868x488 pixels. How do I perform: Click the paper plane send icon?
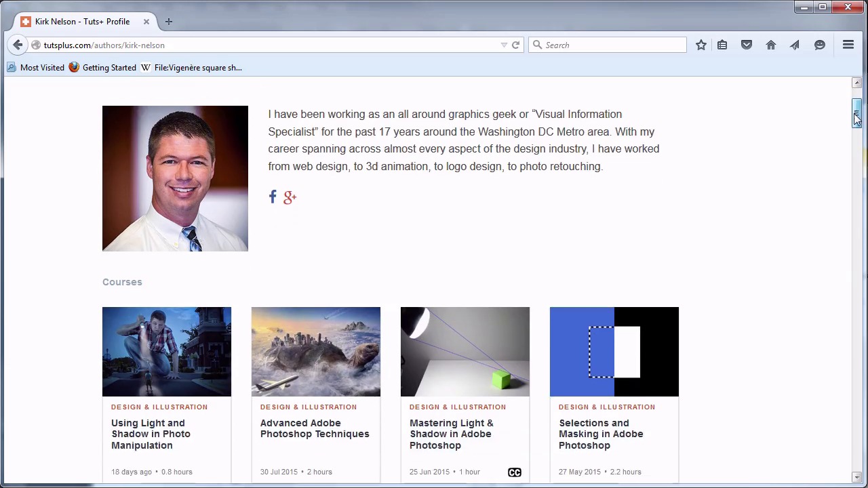795,45
